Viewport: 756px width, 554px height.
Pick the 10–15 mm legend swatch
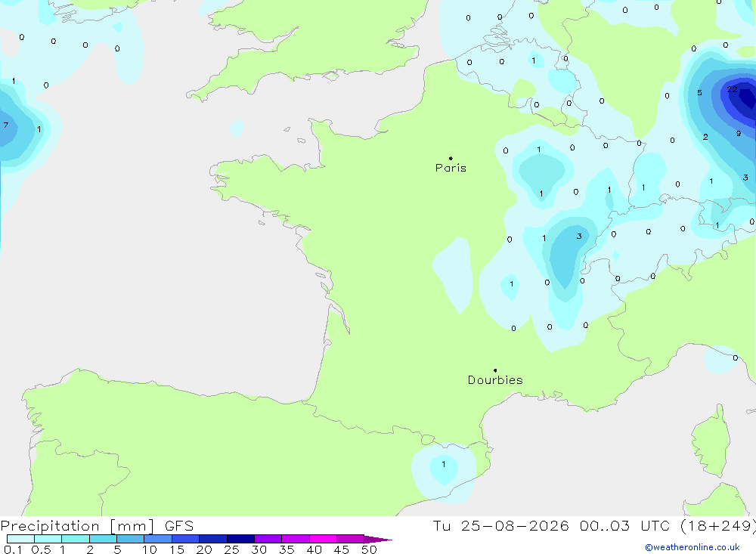[x=158, y=539]
